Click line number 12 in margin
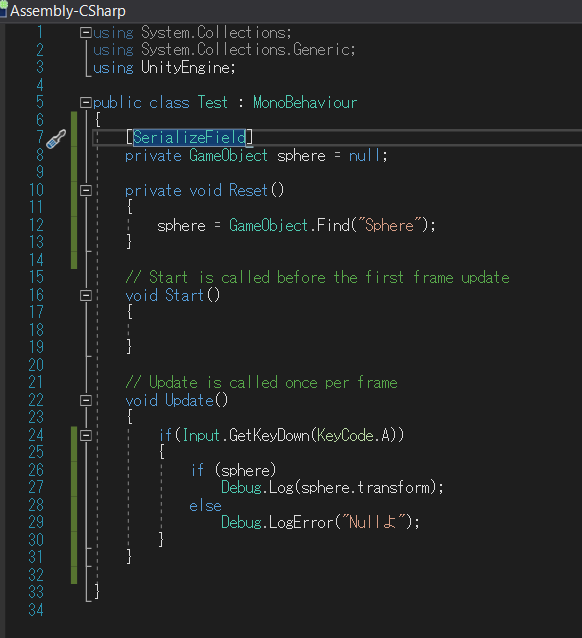Image resolution: width=582 pixels, height=638 pixels. (36, 225)
